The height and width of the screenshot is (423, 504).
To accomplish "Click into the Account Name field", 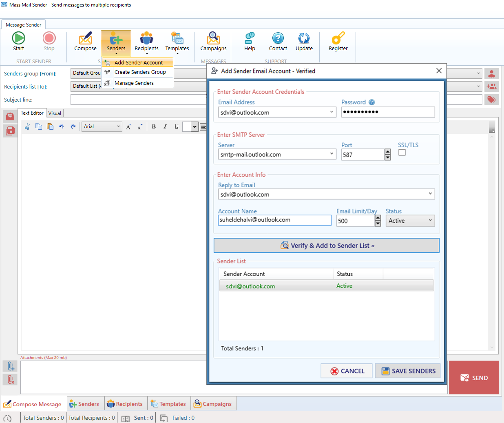I will click(275, 220).
